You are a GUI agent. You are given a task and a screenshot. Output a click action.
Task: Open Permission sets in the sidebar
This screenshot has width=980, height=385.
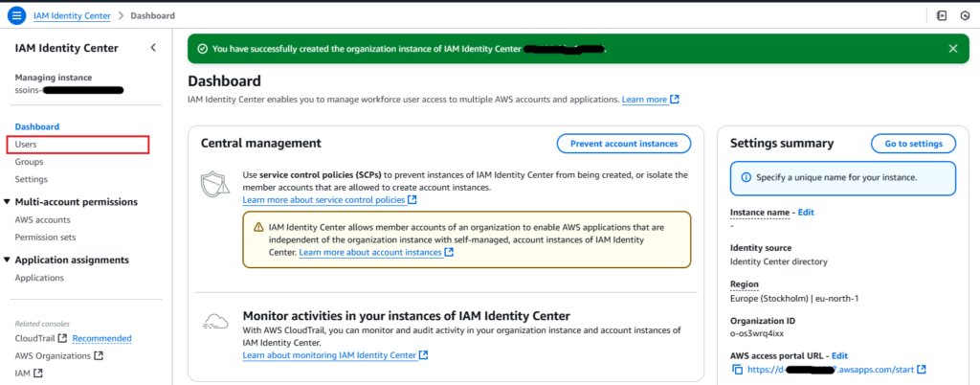coord(46,238)
